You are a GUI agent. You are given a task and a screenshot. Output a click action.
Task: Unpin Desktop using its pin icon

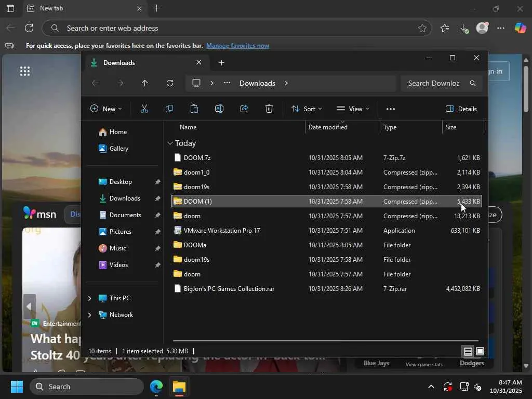coord(157,182)
